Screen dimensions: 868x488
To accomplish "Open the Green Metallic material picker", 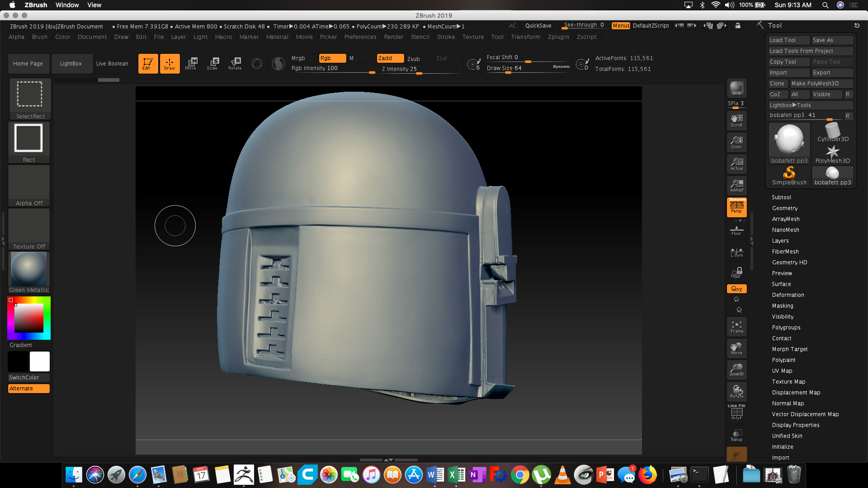I will 29,272.
